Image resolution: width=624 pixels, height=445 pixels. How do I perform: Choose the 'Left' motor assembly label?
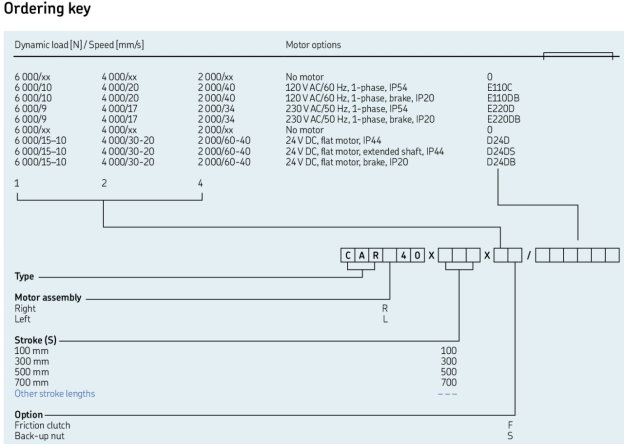pyautogui.click(x=22, y=320)
